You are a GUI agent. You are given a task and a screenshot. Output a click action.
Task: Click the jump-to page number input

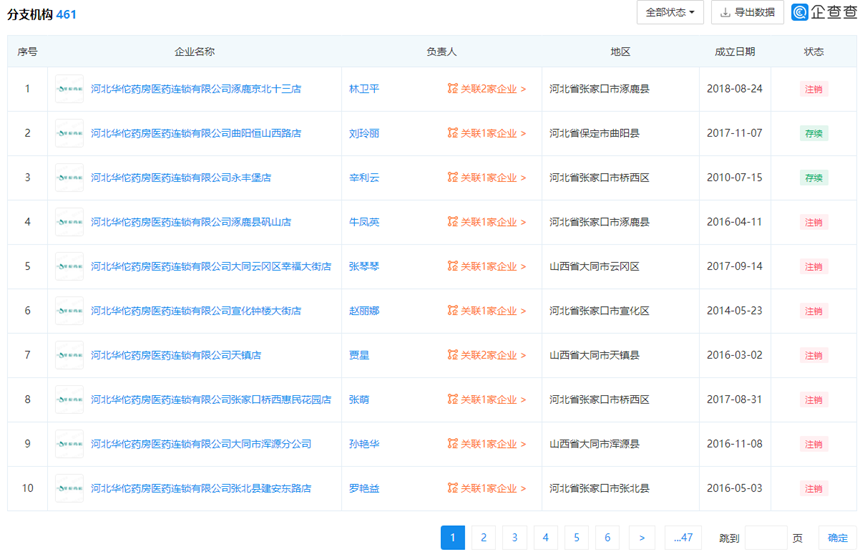tap(766, 538)
